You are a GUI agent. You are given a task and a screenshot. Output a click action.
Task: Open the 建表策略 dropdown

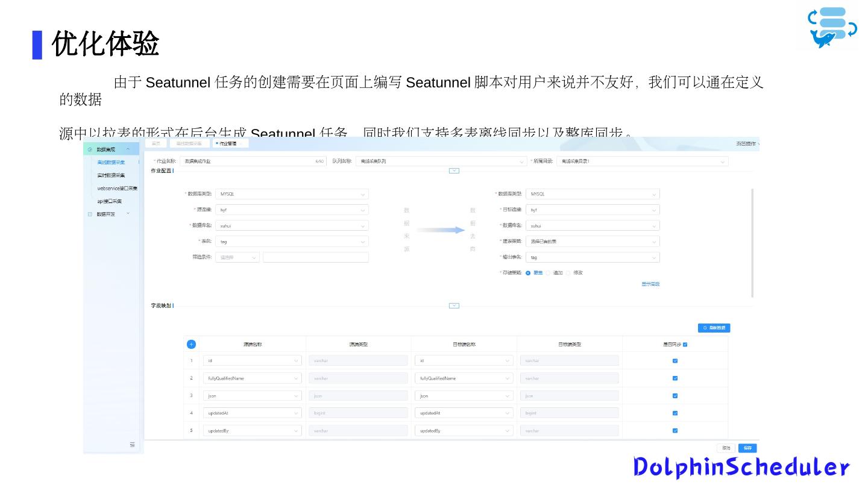pos(593,241)
